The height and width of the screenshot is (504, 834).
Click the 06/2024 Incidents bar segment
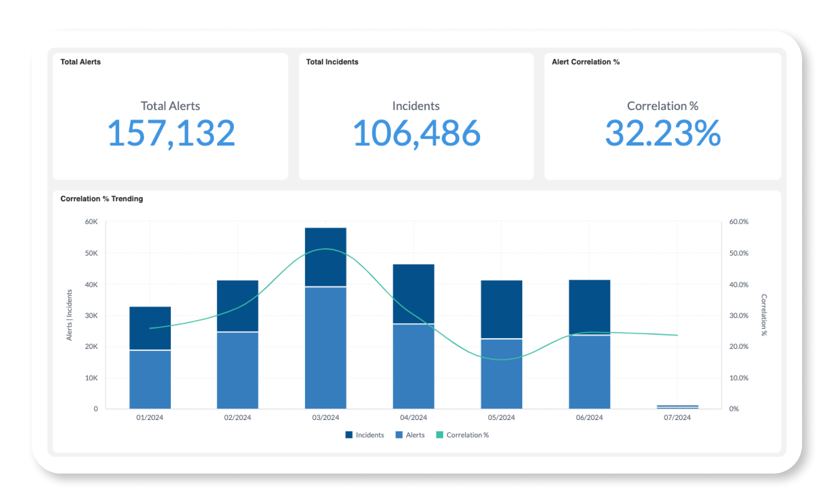point(590,307)
